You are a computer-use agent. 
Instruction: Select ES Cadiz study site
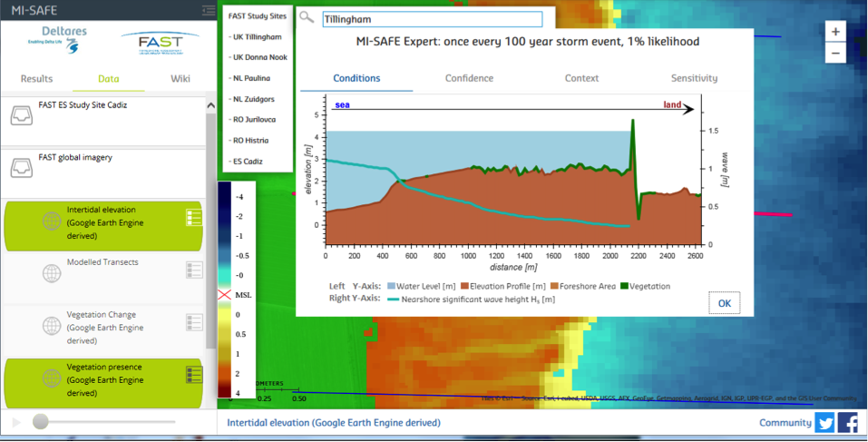245,162
